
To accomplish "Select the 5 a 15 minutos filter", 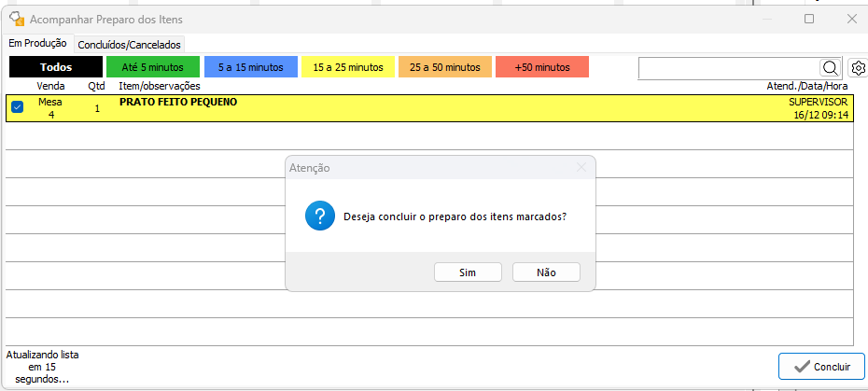I will (250, 67).
